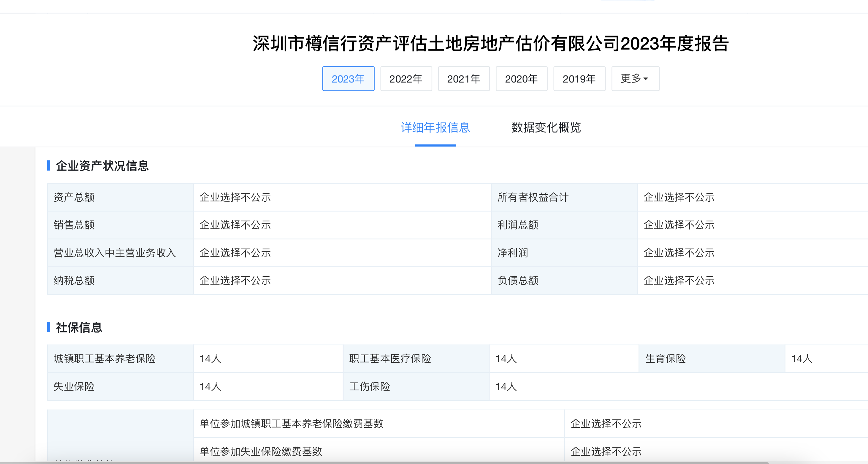Choose the 2019年 report year
Viewport: 868px width, 464px height.
(x=579, y=78)
